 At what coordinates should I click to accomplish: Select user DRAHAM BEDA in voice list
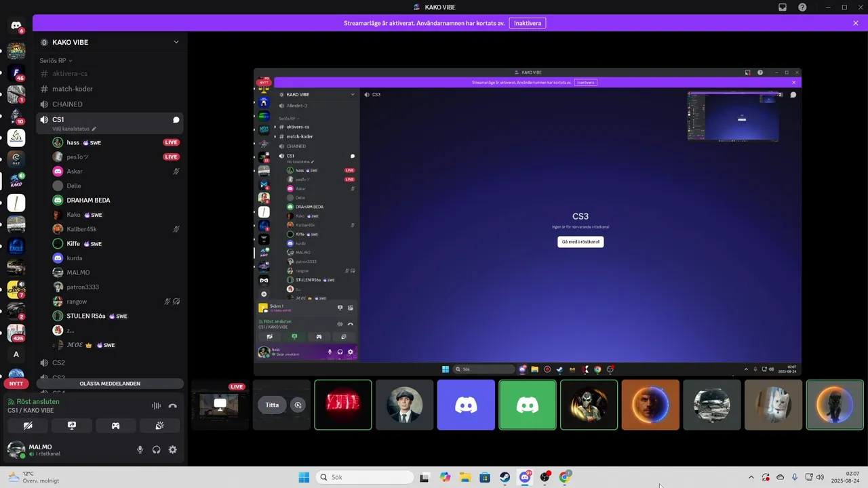tap(116, 200)
